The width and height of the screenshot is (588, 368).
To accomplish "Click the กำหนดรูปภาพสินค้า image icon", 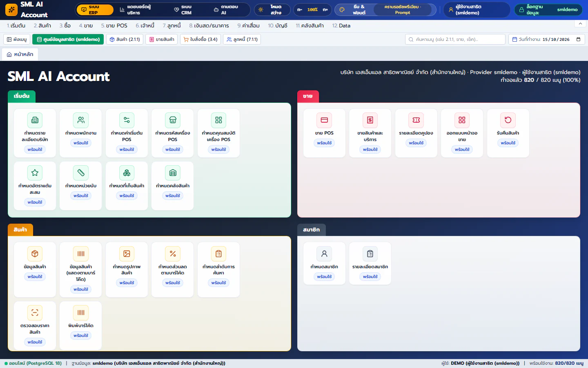I will click(127, 254).
